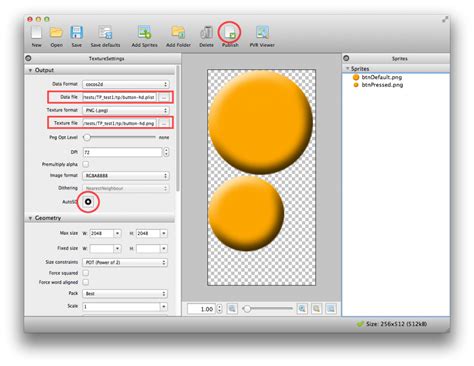Click the Save defaults toolbar icon
Image resolution: width=474 pixels, height=366 pixels.
point(105,32)
